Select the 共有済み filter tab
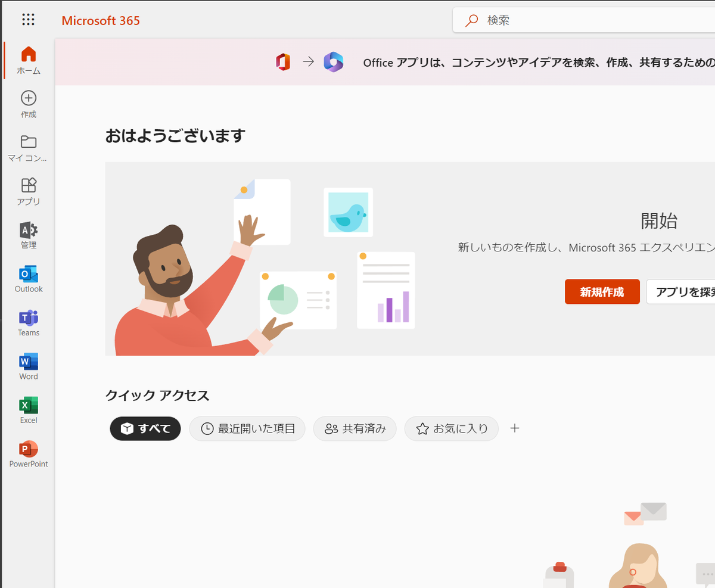715x588 pixels. click(x=355, y=428)
